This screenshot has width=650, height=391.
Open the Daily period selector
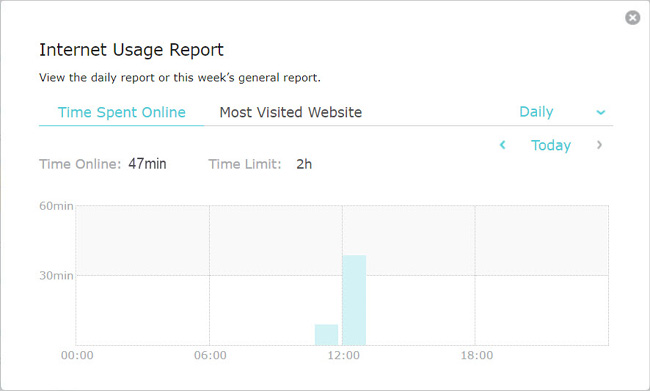[x=562, y=112]
